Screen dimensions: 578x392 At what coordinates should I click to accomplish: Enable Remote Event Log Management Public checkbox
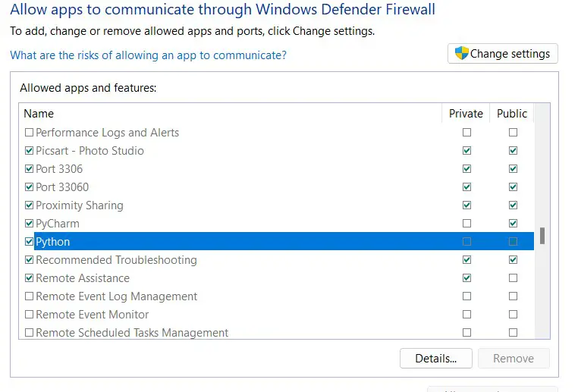click(513, 296)
